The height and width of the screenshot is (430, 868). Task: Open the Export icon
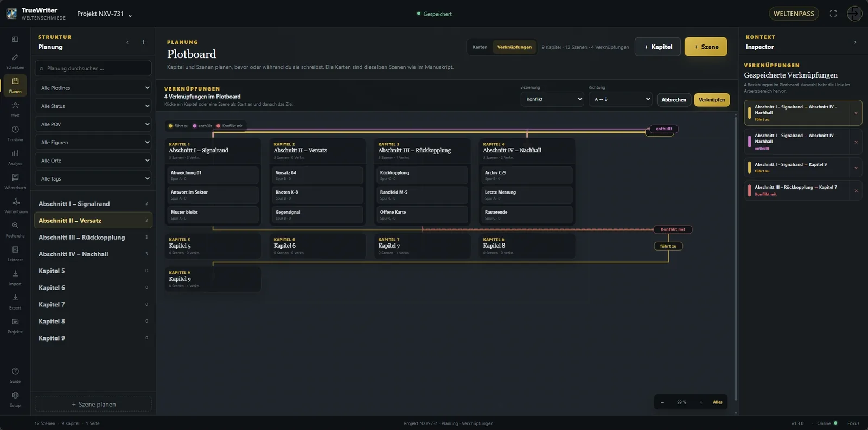tap(15, 301)
